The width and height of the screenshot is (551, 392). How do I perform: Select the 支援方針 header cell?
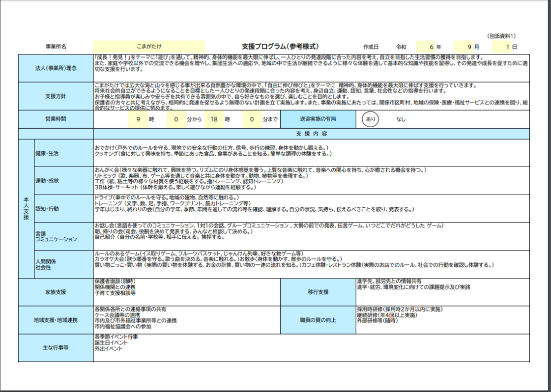point(56,96)
